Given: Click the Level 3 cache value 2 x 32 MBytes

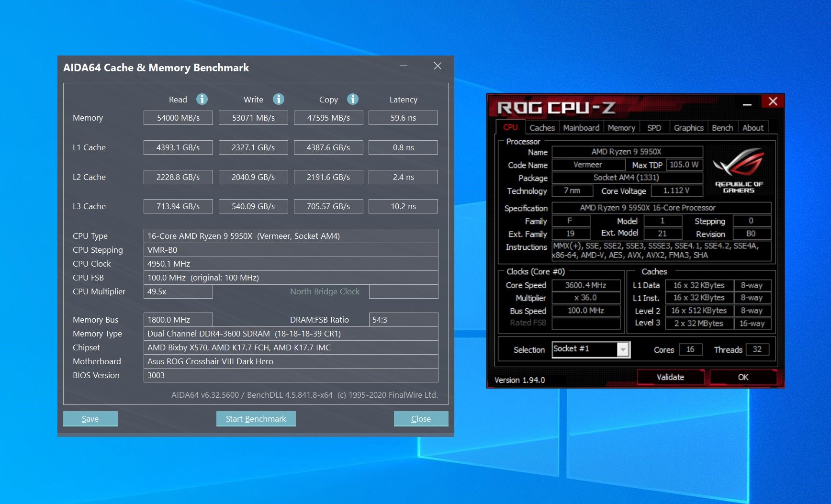Looking at the screenshot, I should click(699, 324).
